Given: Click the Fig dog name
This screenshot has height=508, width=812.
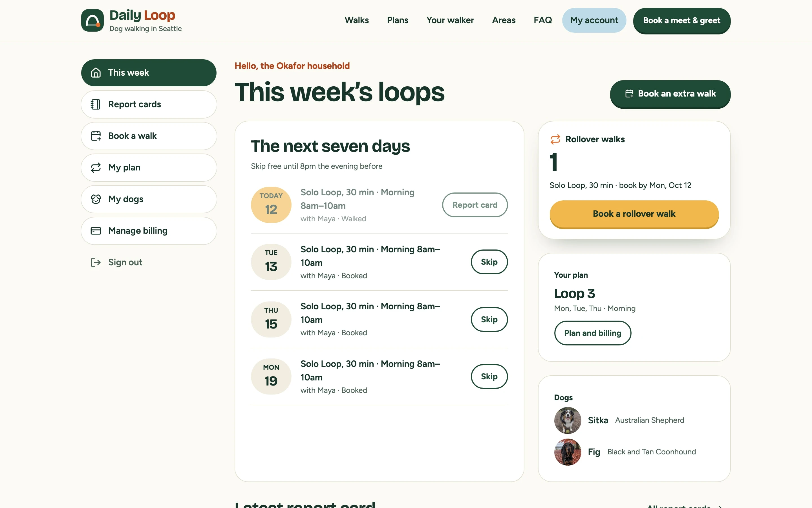Looking at the screenshot, I should [x=594, y=452].
